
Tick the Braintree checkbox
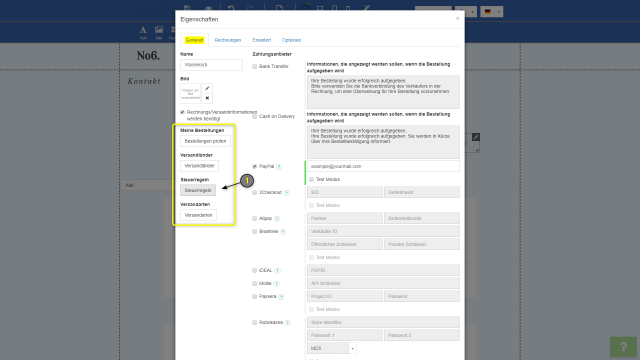click(x=255, y=231)
